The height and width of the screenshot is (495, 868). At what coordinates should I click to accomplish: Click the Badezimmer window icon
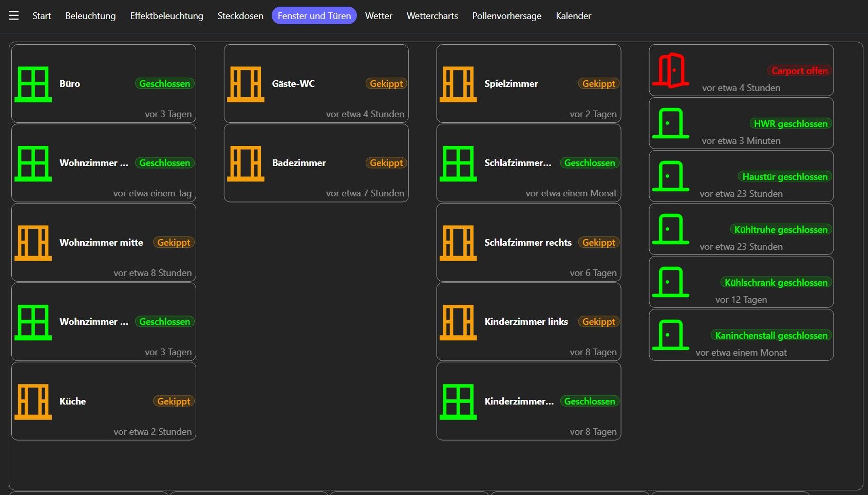(246, 163)
